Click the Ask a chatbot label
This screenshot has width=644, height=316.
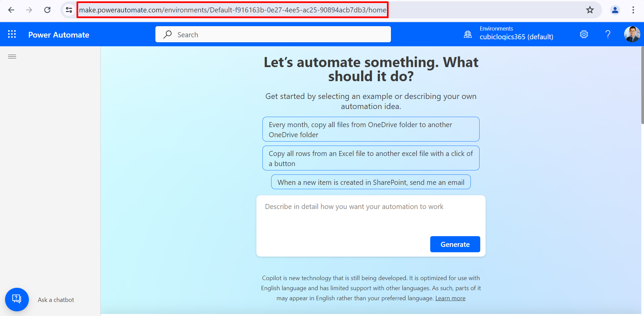coord(56,300)
